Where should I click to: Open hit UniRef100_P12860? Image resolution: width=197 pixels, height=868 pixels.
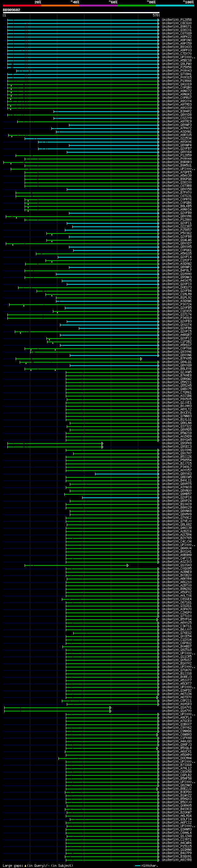(177, 220)
